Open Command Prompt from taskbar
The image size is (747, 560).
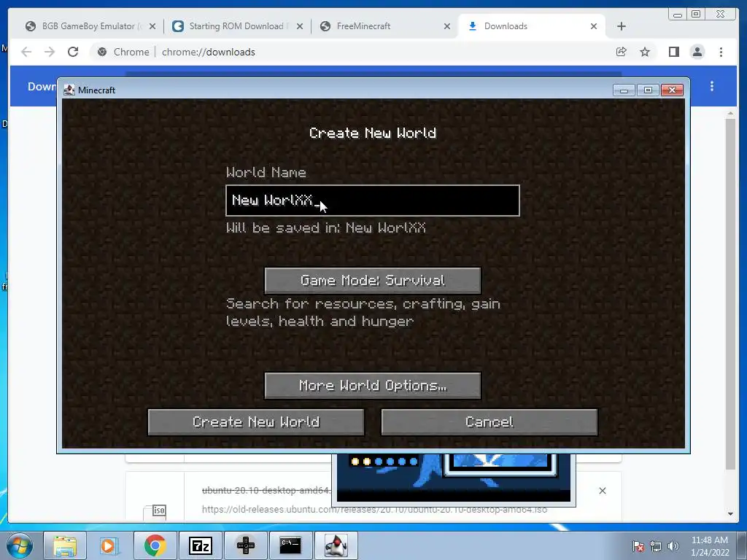point(290,545)
